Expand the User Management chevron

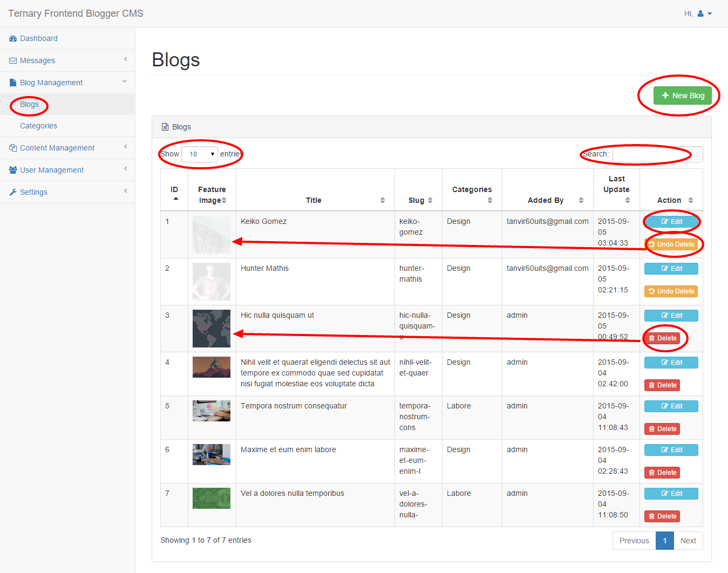(126, 168)
